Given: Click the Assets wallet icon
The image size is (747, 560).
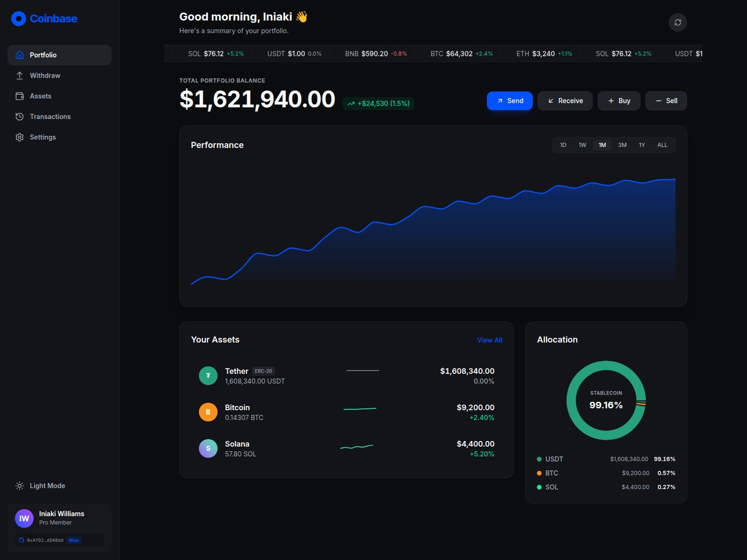Looking at the screenshot, I should [x=20, y=96].
